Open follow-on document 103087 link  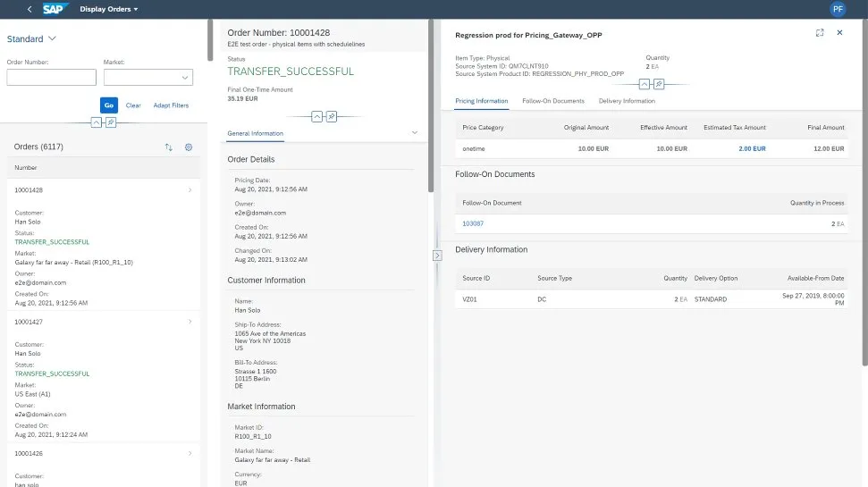click(x=473, y=223)
